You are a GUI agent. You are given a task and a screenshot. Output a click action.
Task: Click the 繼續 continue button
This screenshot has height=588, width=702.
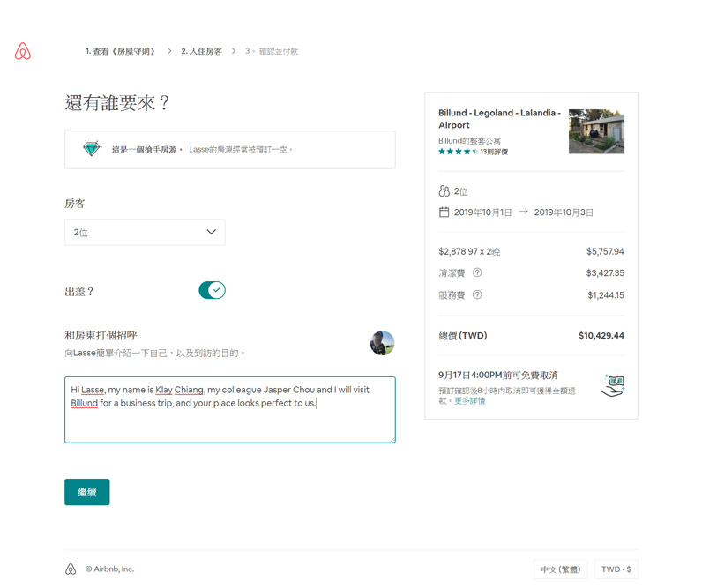(86, 492)
